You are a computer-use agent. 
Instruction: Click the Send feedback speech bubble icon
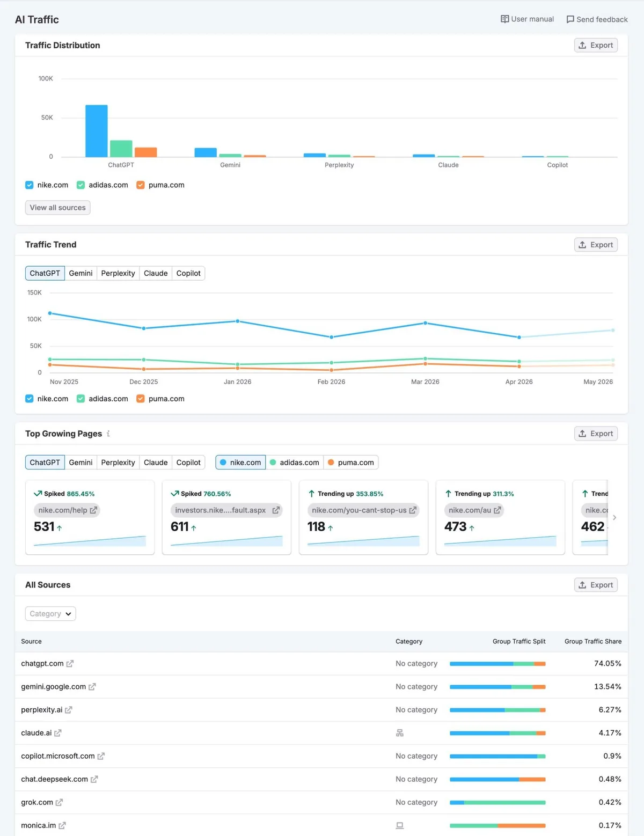click(x=570, y=19)
